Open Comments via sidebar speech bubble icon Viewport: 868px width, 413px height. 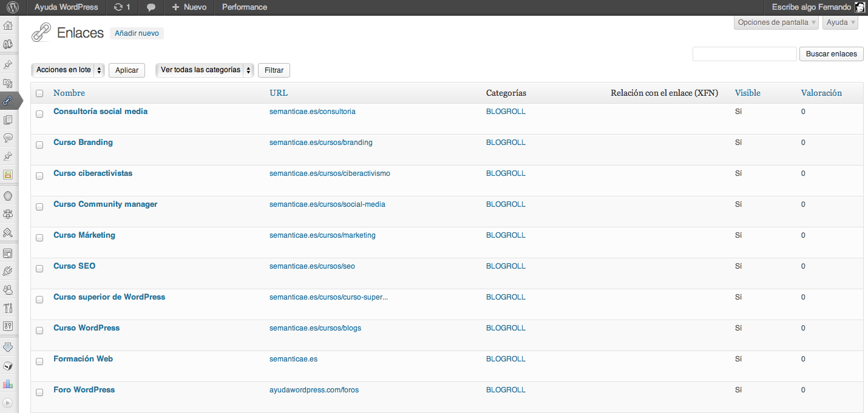[8, 138]
